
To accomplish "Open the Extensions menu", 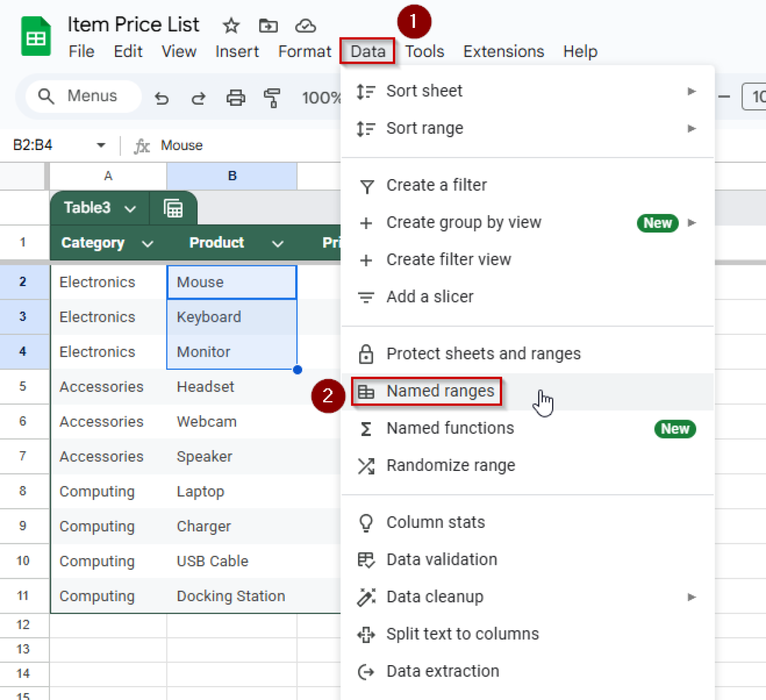I will tap(503, 51).
